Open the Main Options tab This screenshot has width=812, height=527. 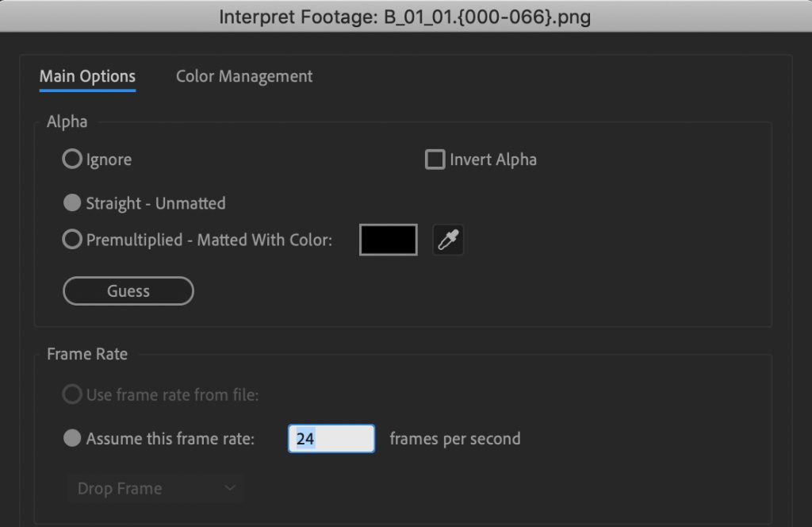point(87,77)
